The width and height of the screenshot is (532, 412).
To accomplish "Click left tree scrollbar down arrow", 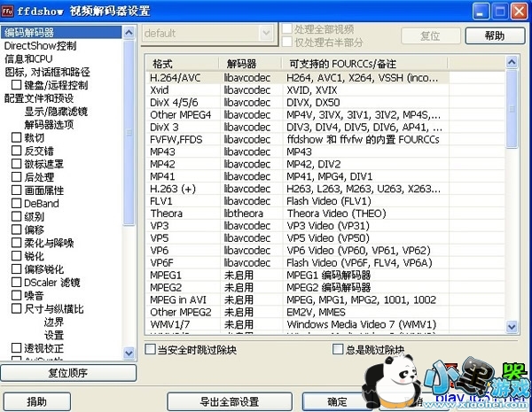I will pyautogui.click(x=129, y=353).
